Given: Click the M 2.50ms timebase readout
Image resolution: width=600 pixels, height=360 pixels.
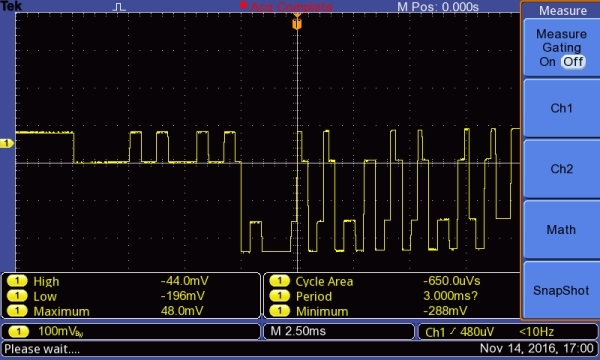Looking at the screenshot, I should pyautogui.click(x=298, y=331).
